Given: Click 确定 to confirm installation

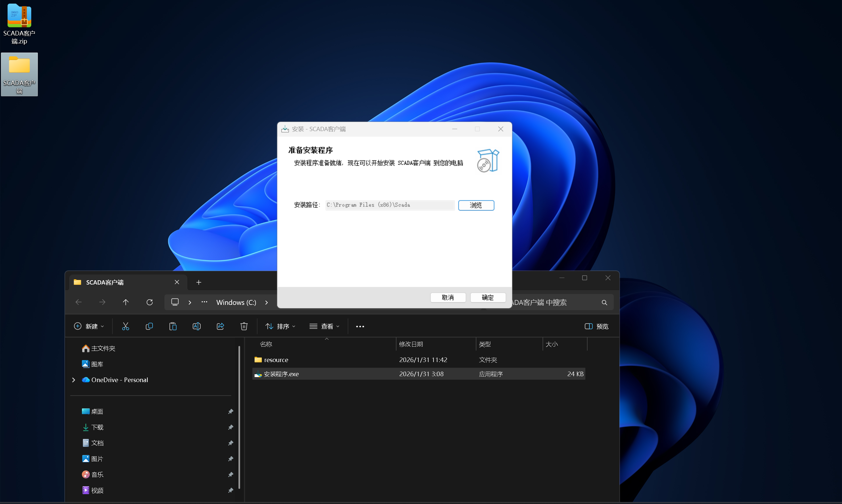Looking at the screenshot, I should pyautogui.click(x=487, y=298).
